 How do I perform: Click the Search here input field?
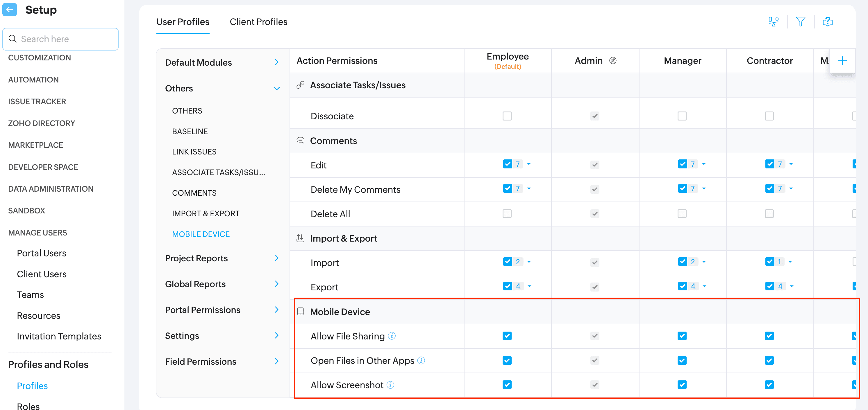61,39
